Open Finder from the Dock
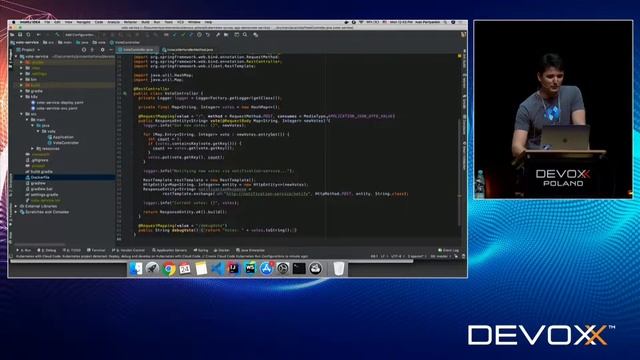 pos(136,269)
